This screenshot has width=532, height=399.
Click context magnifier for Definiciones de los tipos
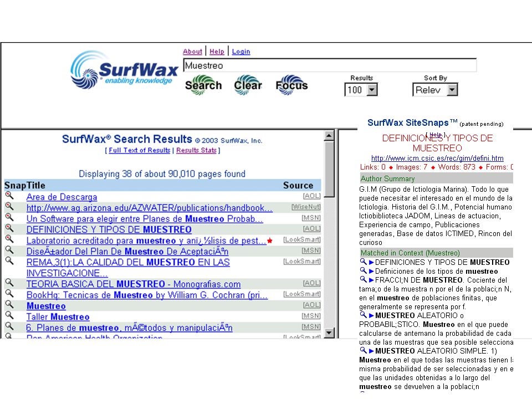point(364,270)
